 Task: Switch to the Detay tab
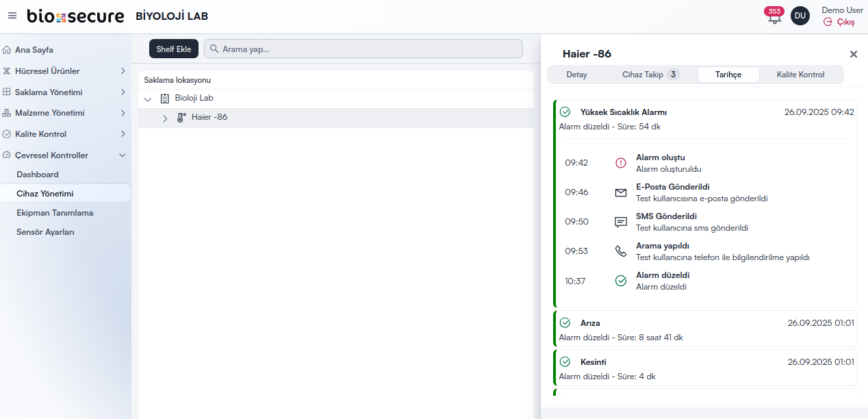click(x=577, y=75)
